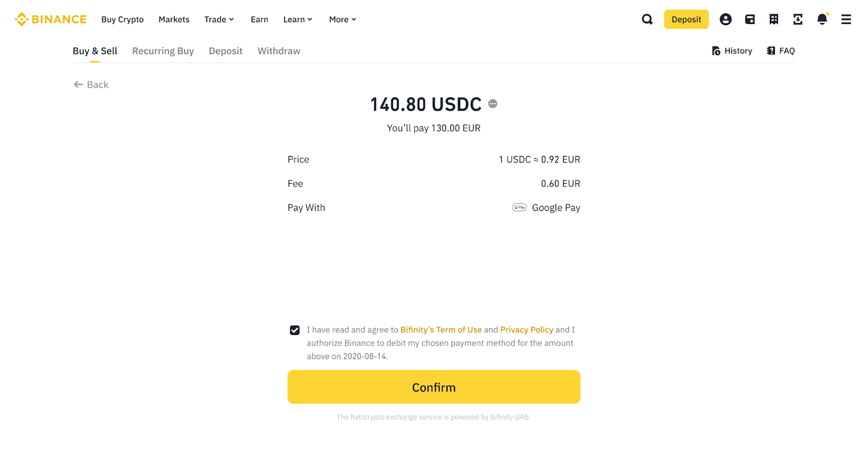Image resolution: width=868 pixels, height=458 pixels.
Task: Expand the Learn dropdown menu
Action: pyautogui.click(x=298, y=20)
